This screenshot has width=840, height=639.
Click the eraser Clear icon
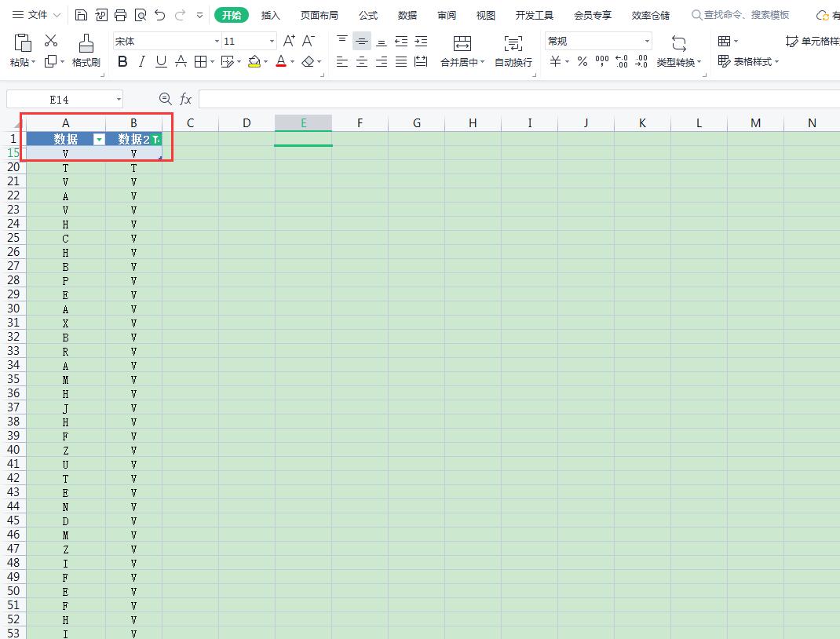[308, 61]
